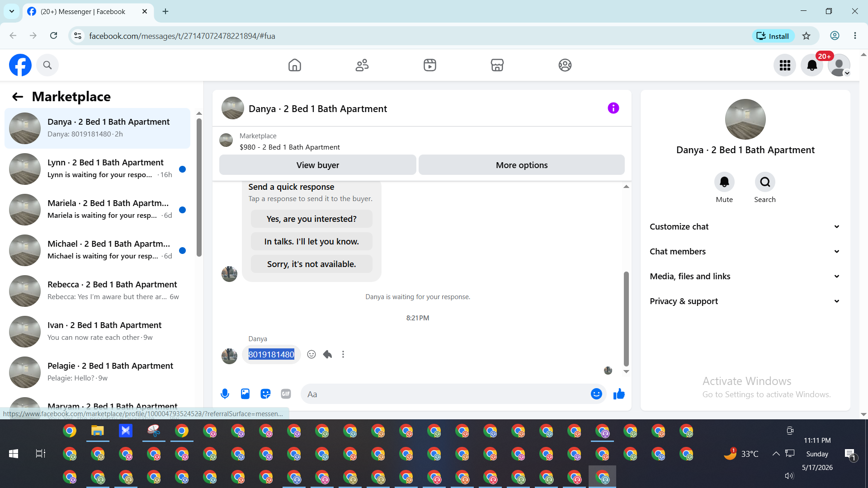
Task: Open the Windows notification center
Action: [x=850, y=454]
